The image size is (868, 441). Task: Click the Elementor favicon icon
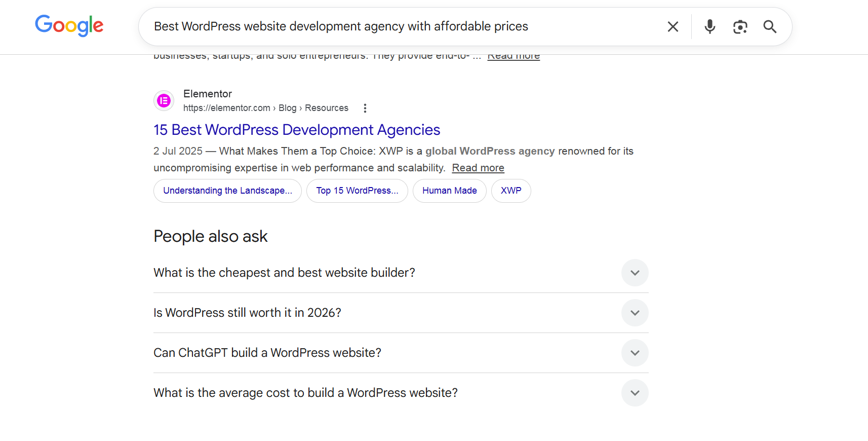coord(164,101)
